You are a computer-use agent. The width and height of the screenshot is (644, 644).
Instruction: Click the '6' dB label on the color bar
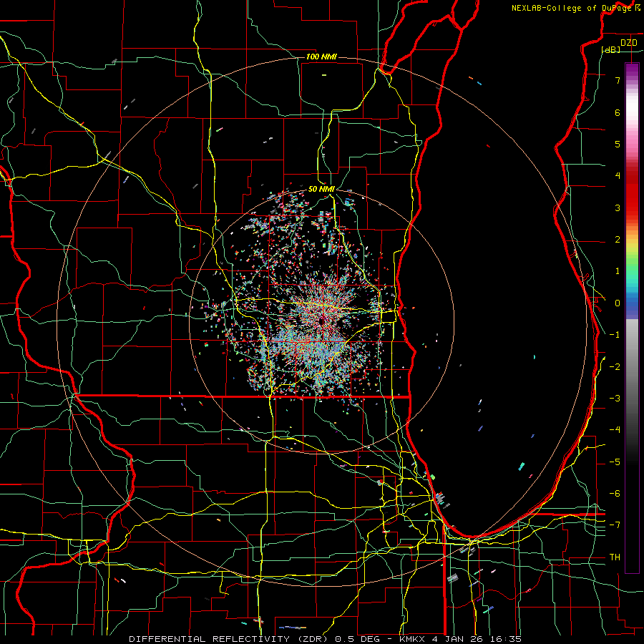click(618, 112)
